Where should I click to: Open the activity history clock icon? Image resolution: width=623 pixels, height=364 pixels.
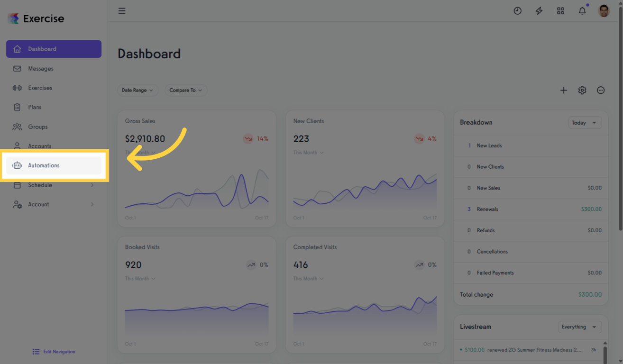[517, 10]
